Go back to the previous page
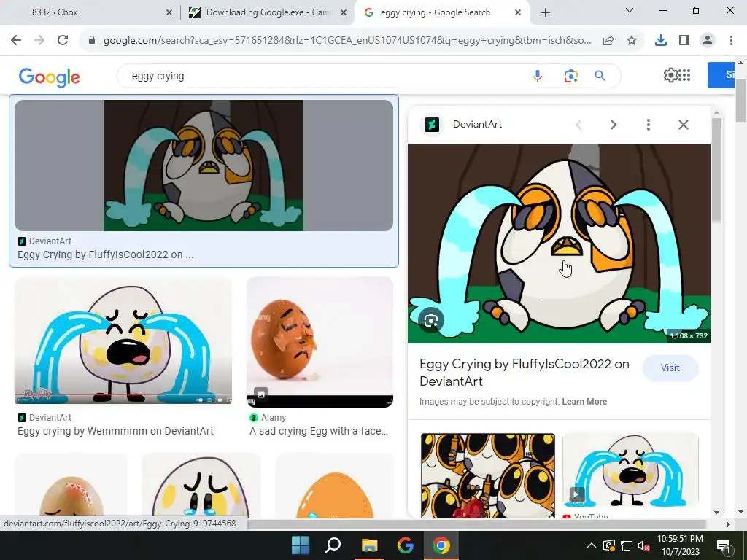The width and height of the screenshot is (747, 560). click(16, 41)
